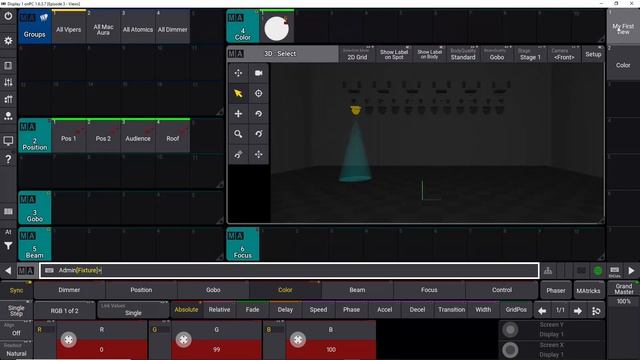This screenshot has width=640, height=360.
Task: Open the Phaser editor button
Action: (x=556, y=291)
